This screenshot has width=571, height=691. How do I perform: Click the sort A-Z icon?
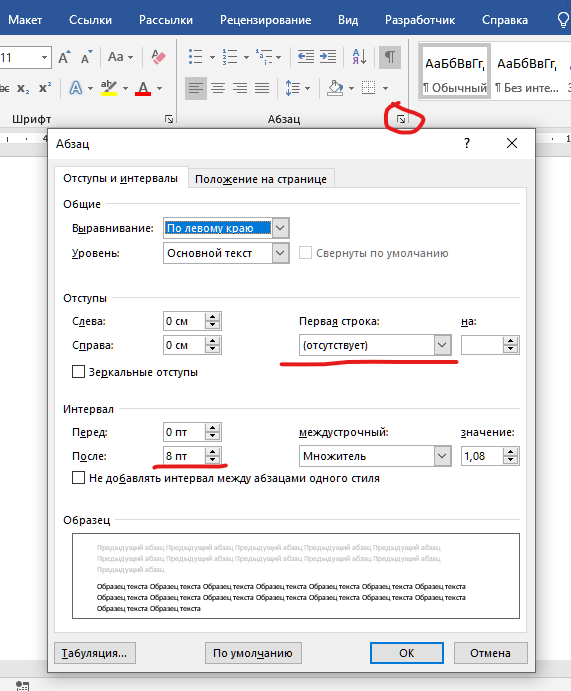point(359,57)
